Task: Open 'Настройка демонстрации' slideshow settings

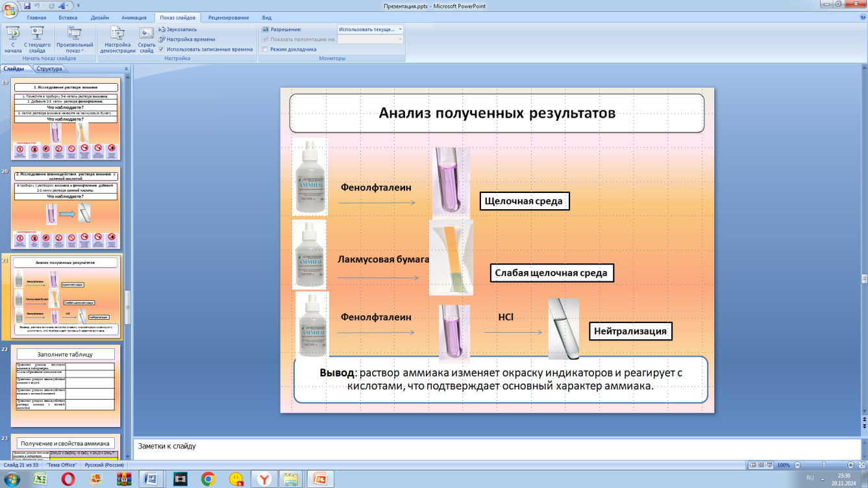Action: point(118,40)
